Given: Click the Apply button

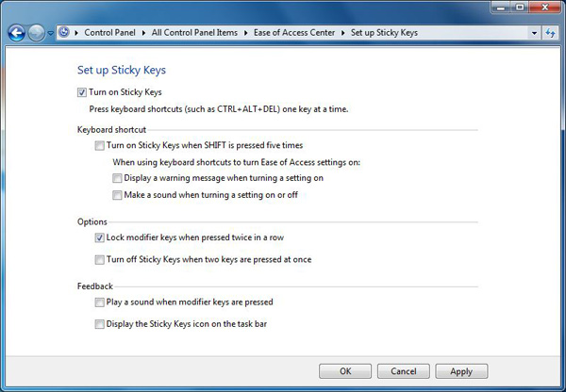Looking at the screenshot, I should pos(460,371).
